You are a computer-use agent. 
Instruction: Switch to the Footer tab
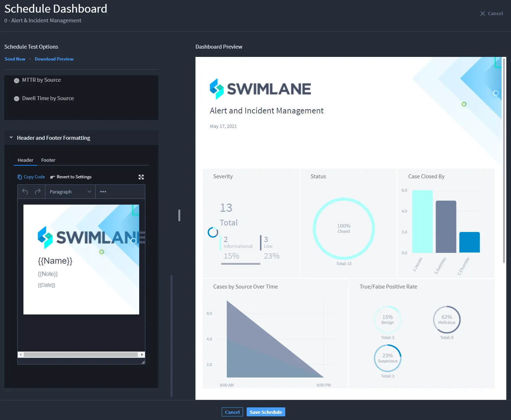(48, 160)
